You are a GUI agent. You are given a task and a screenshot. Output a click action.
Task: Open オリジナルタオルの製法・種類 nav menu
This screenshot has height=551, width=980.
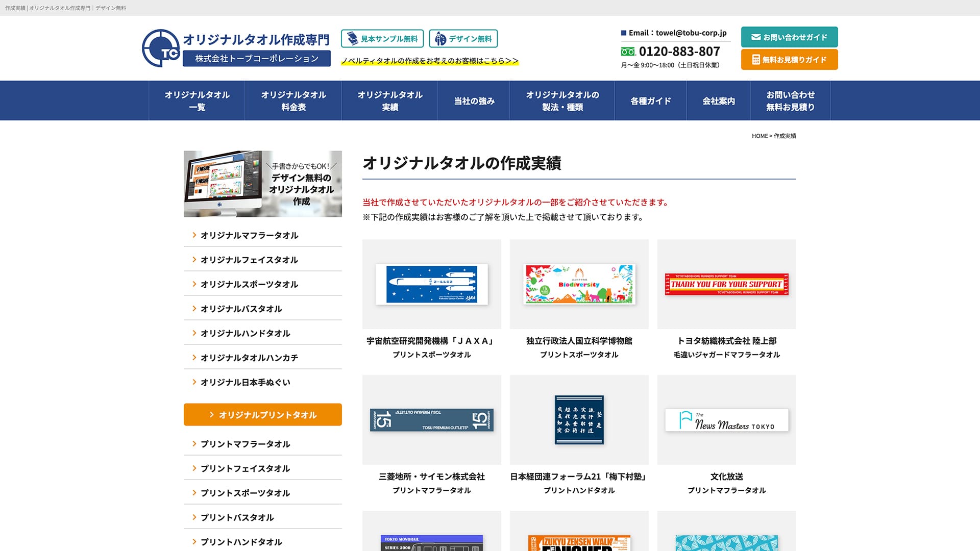[562, 101]
